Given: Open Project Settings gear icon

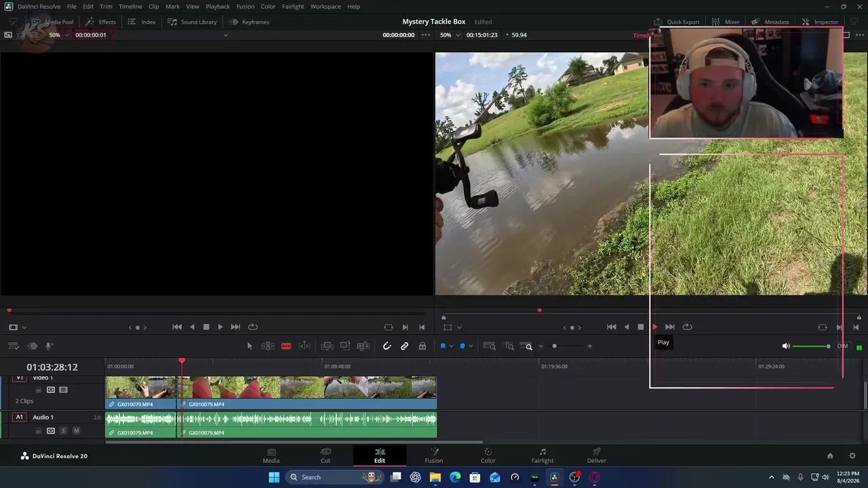Looking at the screenshot, I should pyautogui.click(x=852, y=456).
